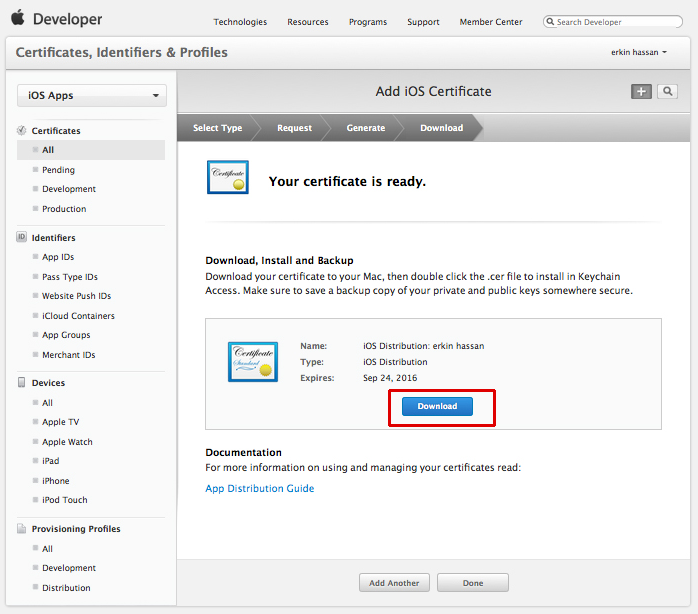Viewport: 698px width, 614px height.
Task: Open App Groups
Action: [66, 335]
